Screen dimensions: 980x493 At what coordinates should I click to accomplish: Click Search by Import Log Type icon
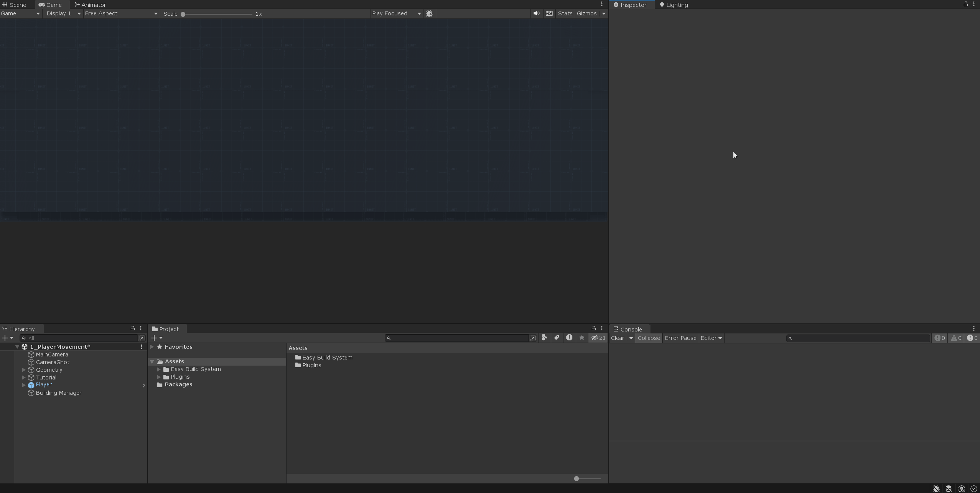(569, 338)
